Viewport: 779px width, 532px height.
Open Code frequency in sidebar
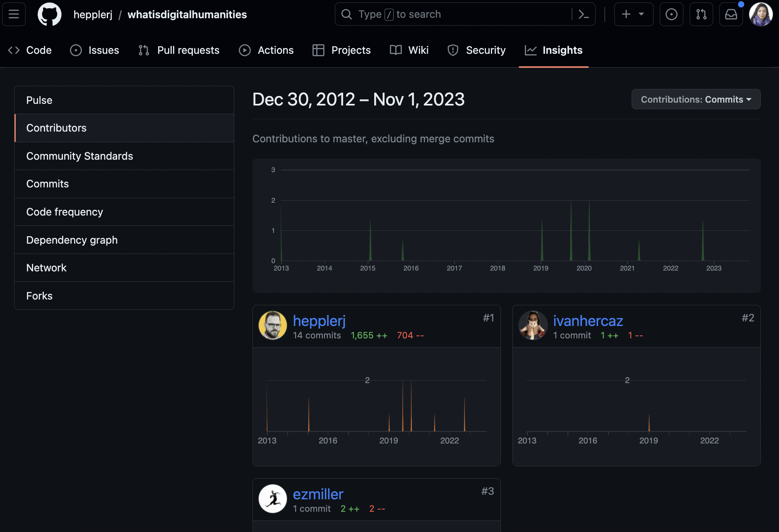(65, 212)
